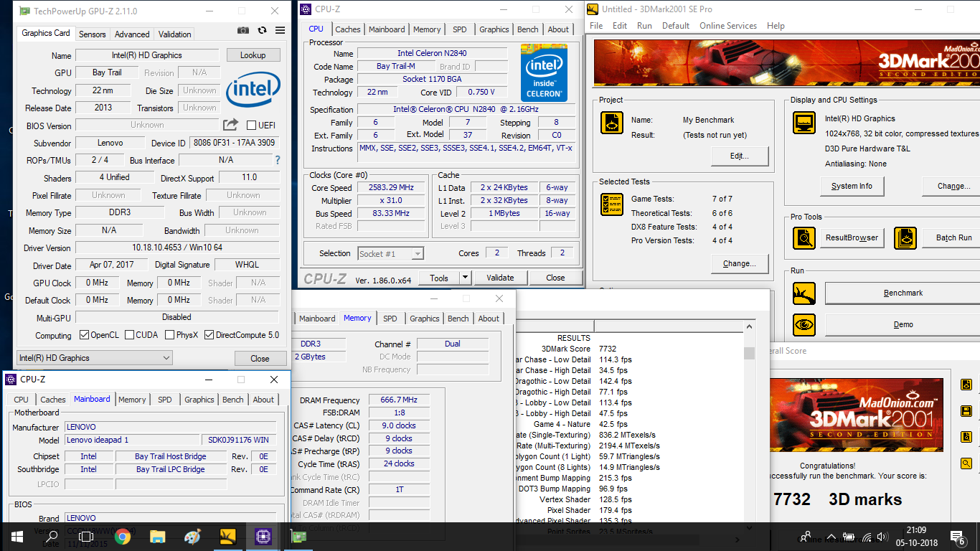Toggle the PhysX checkbox
This screenshot has height=551, width=980.
pos(170,335)
